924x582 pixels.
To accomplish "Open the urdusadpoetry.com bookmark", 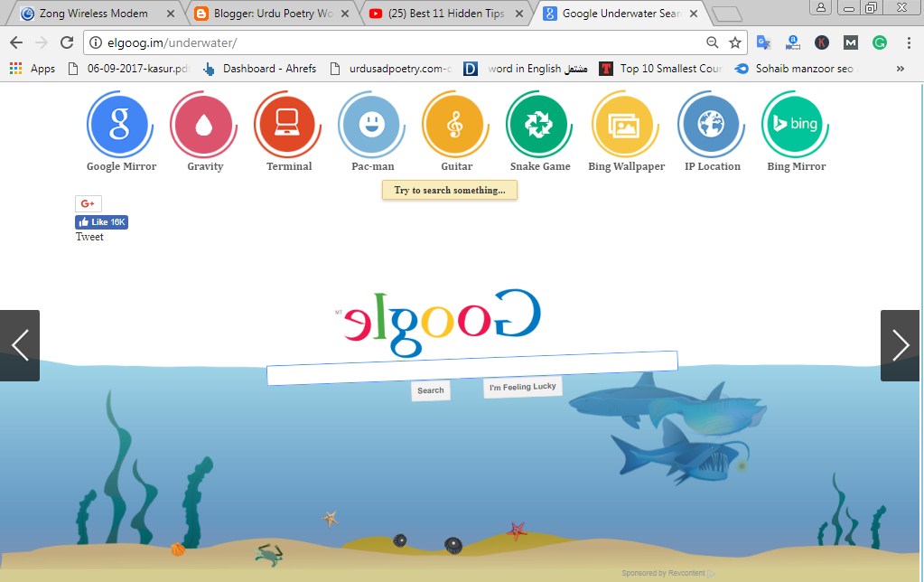I will coord(392,69).
